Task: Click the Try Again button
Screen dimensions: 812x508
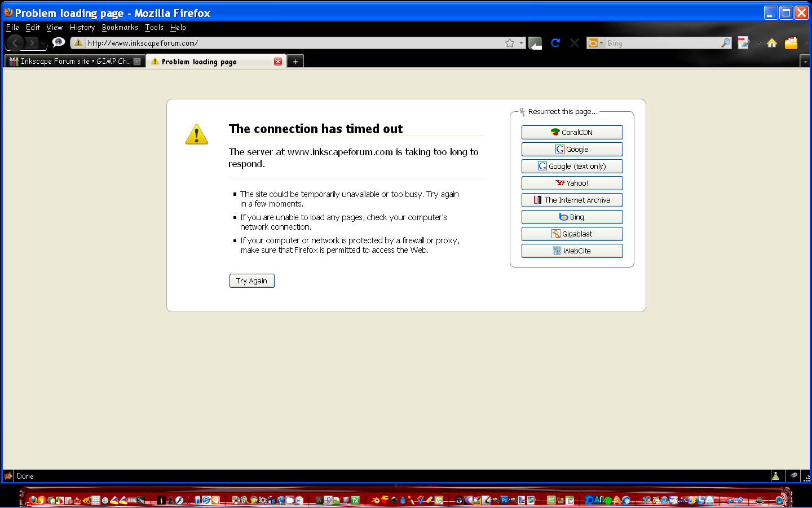Action: point(251,281)
